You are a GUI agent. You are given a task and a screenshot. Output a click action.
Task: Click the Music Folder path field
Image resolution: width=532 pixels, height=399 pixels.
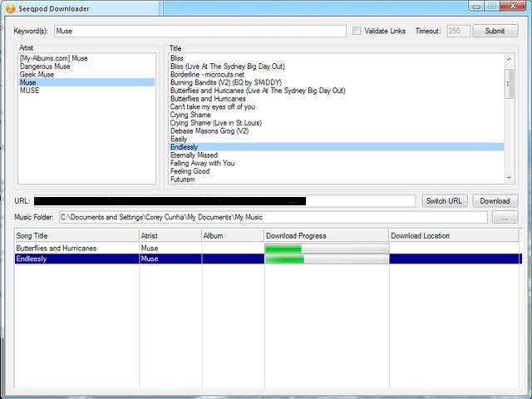click(273, 217)
